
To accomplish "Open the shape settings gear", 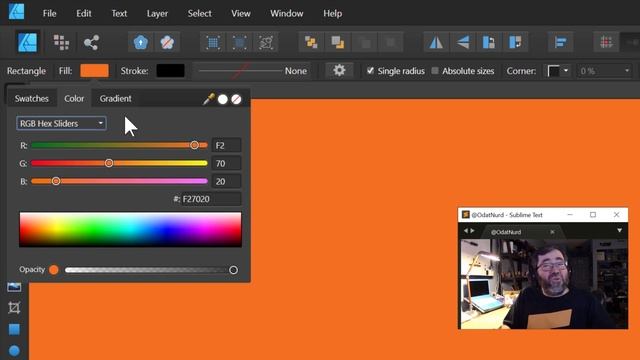I will click(339, 71).
